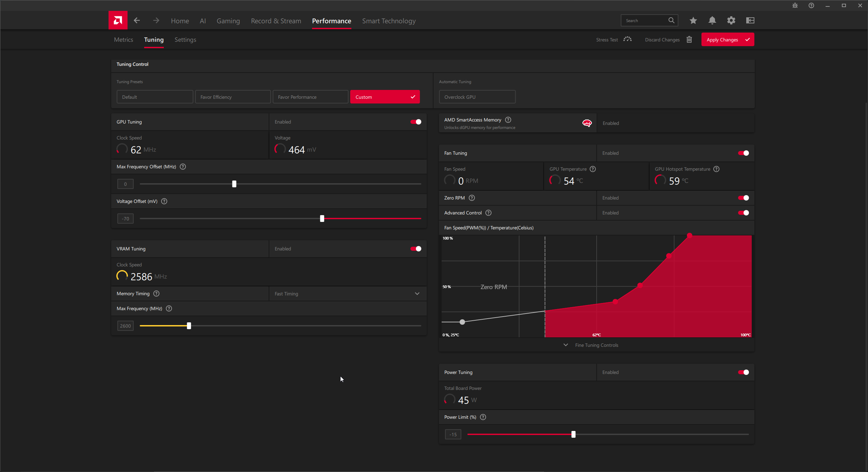Disable the VRAM Tuning toggle

click(x=416, y=249)
